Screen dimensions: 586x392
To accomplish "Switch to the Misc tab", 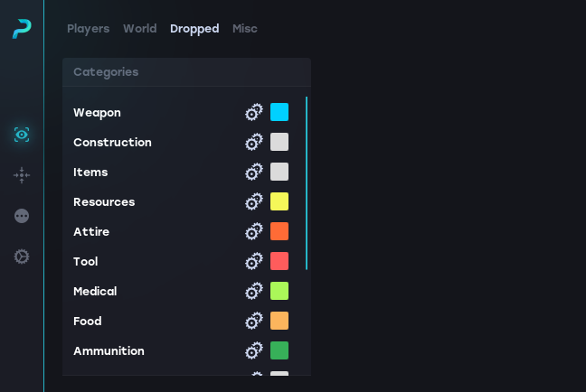I will 245,29.
